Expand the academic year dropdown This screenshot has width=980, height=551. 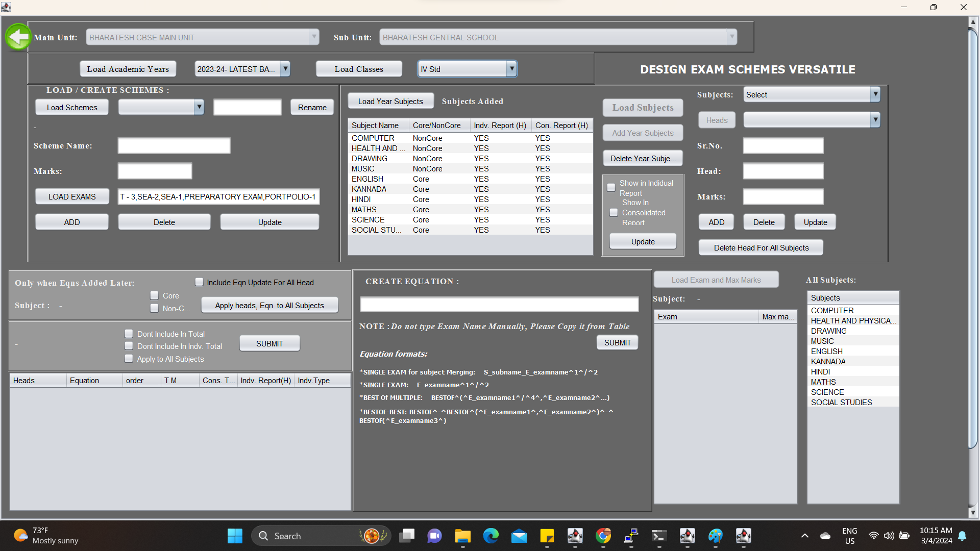coord(285,69)
